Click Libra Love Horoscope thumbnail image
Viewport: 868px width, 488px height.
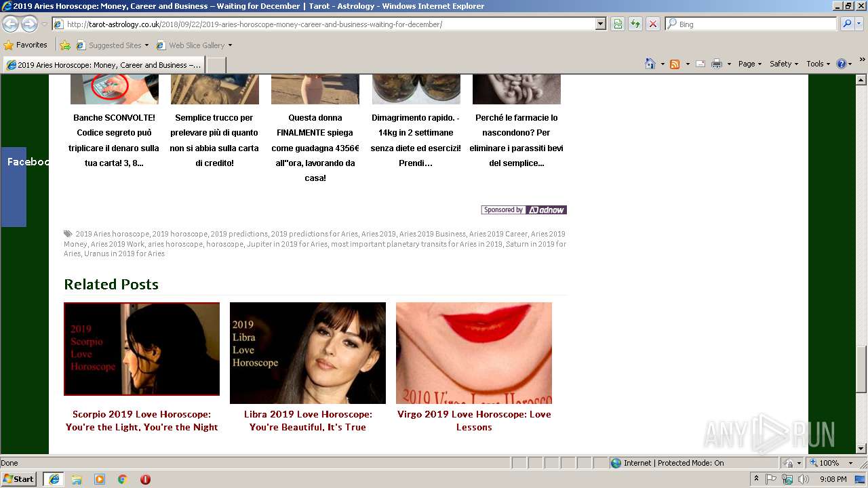click(308, 353)
